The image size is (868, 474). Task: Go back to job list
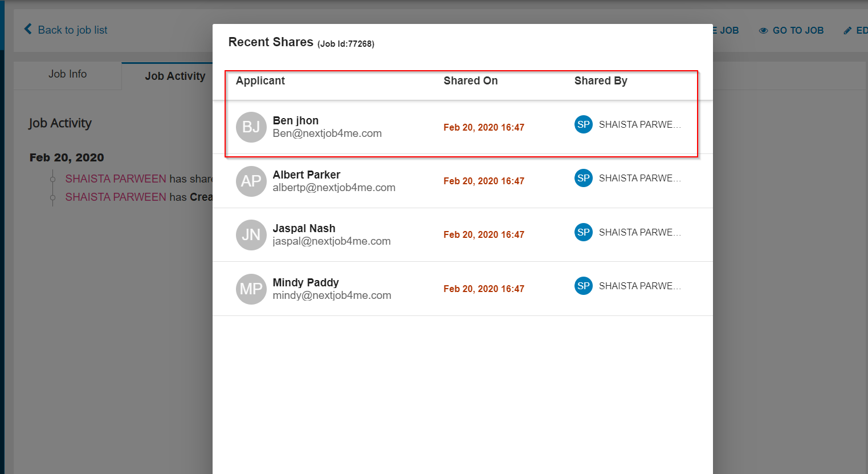72,30
